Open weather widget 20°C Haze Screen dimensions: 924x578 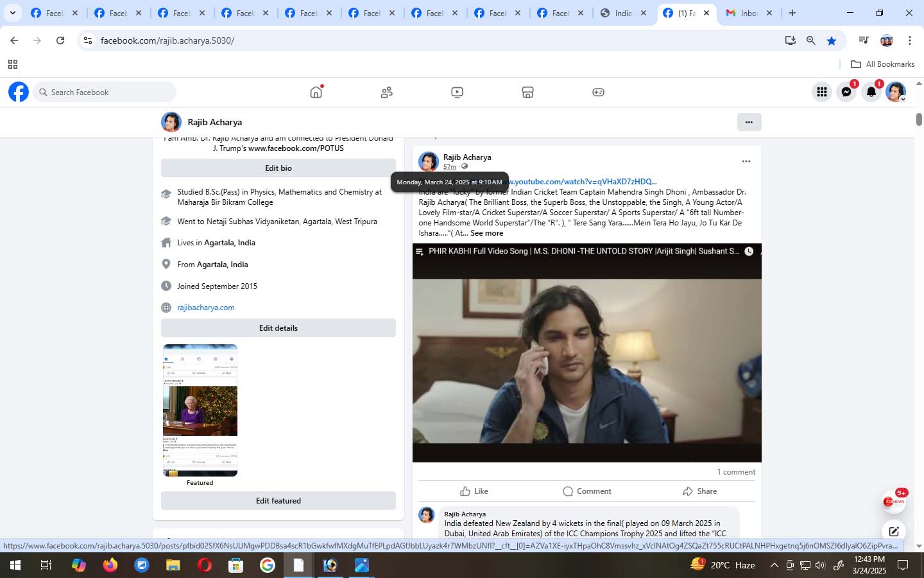click(x=723, y=565)
